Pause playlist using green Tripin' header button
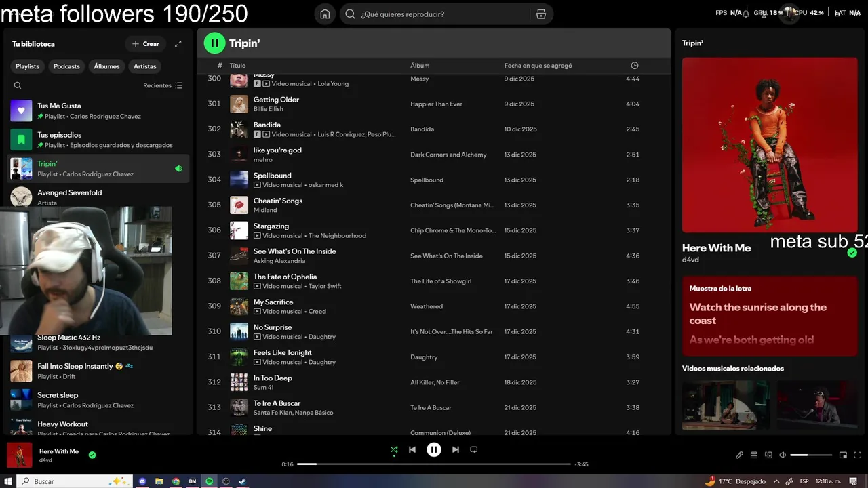 214,43
